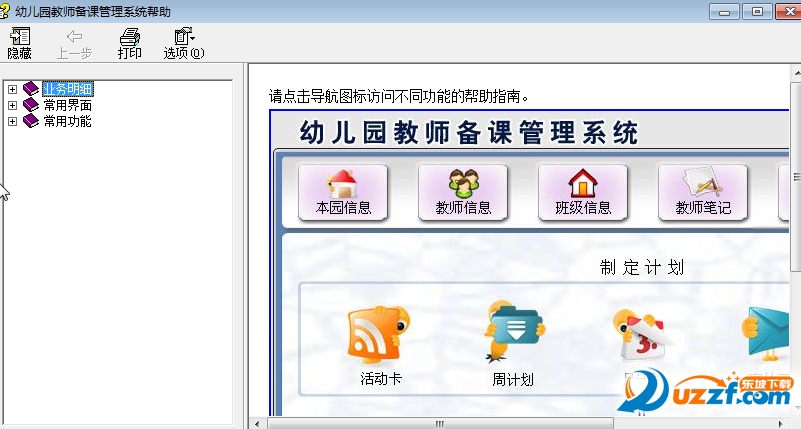Image resolution: width=801 pixels, height=429 pixels.
Task: Click the horizontal scrollbar thumb
Action: click(x=439, y=424)
